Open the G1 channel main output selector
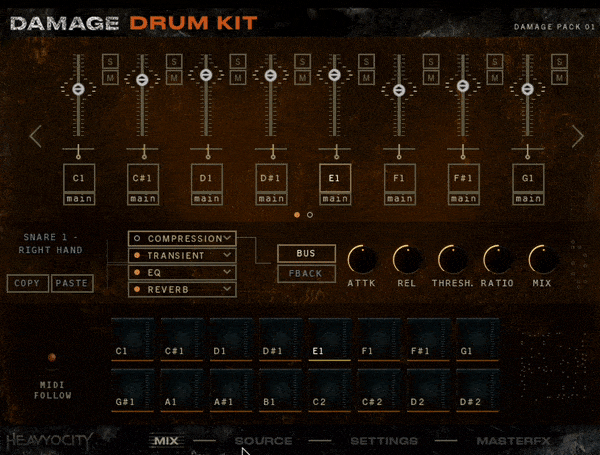The width and height of the screenshot is (600, 455). (528, 199)
